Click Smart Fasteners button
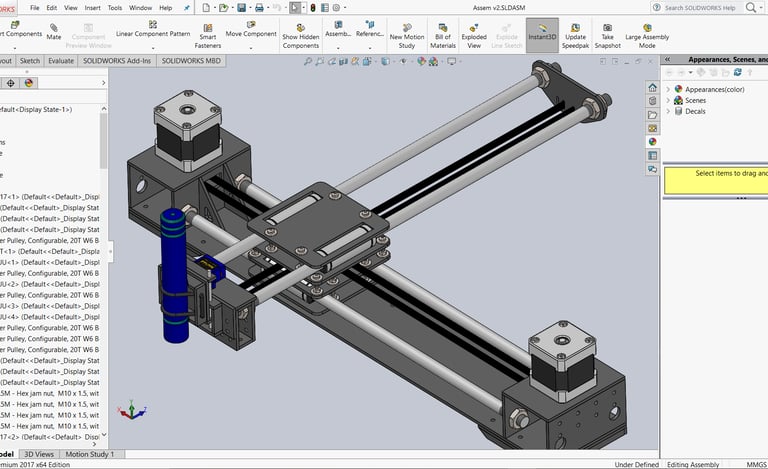The width and height of the screenshot is (768, 469). pyautogui.click(x=208, y=36)
